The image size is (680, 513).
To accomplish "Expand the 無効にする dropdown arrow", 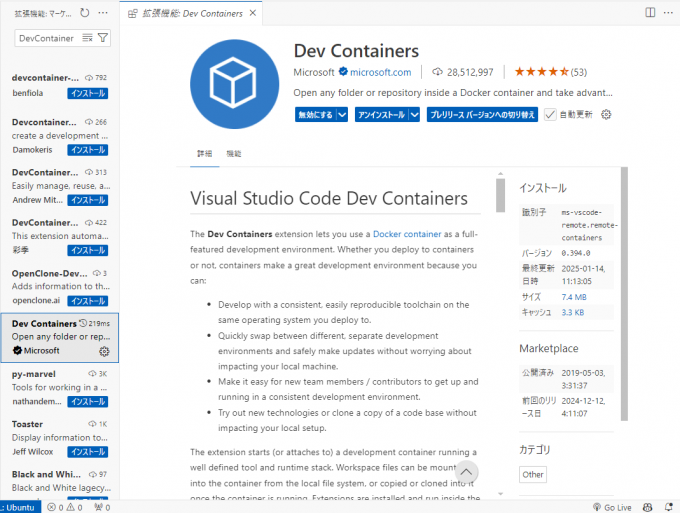I will click(343, 115).
